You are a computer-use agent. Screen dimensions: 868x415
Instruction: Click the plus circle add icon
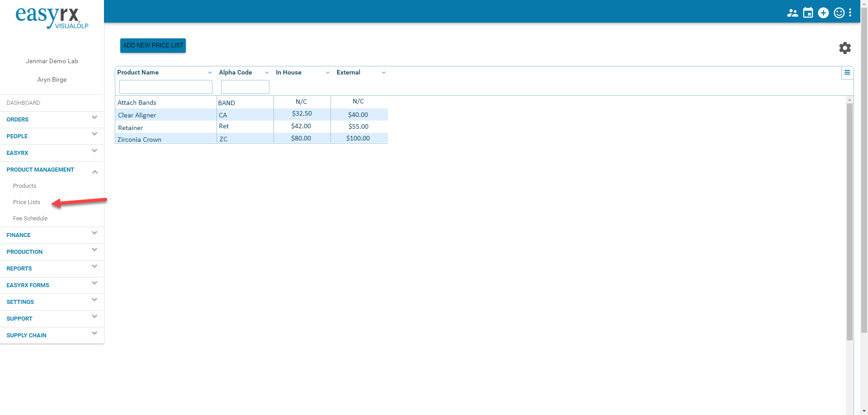(823, 13)
